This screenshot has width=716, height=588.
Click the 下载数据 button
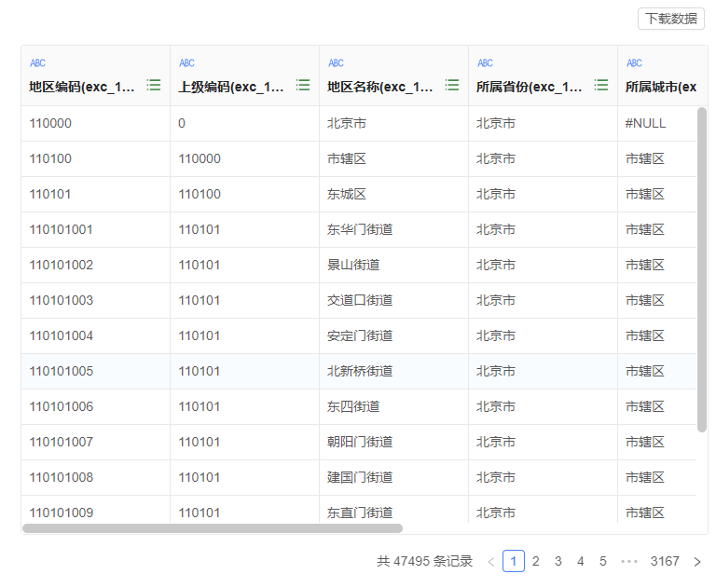(670, 19)
